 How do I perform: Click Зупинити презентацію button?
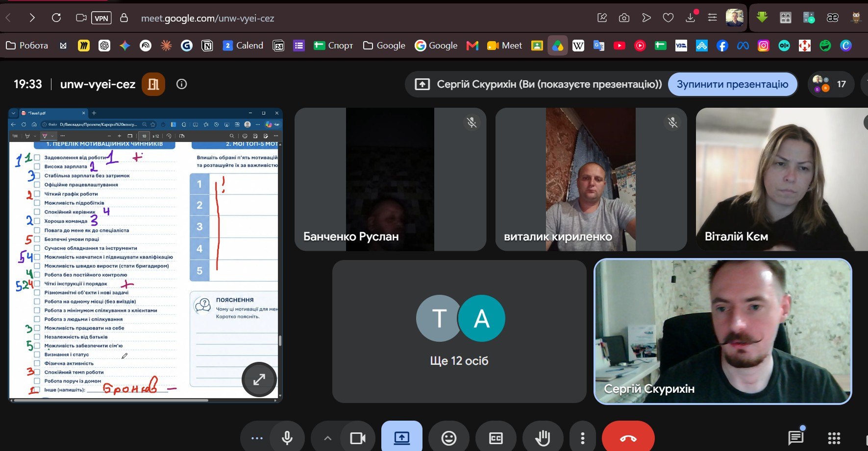point(733,84)
